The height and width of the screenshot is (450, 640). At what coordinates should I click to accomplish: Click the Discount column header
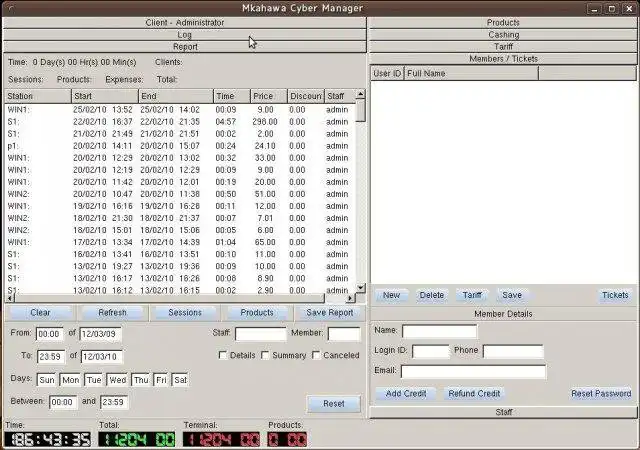(x=306, y=96)
